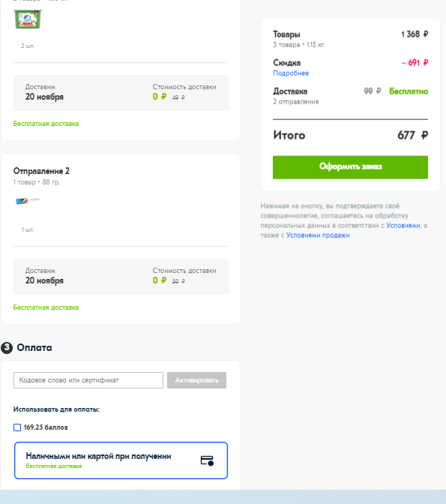Image resolution: width=446 pixels, height=504 pixels.
Task: Click the green Бесплатно delivery label
Action: [409, 91]
